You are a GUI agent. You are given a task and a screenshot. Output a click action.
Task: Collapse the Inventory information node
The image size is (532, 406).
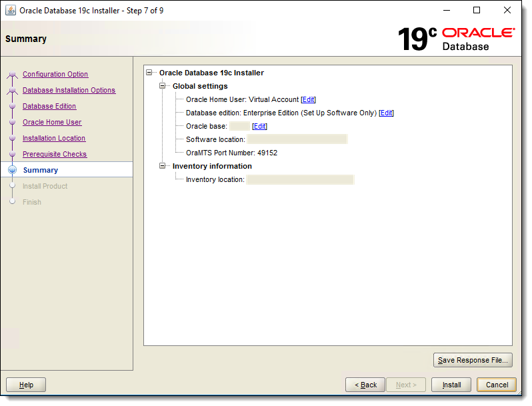(163, 166)
